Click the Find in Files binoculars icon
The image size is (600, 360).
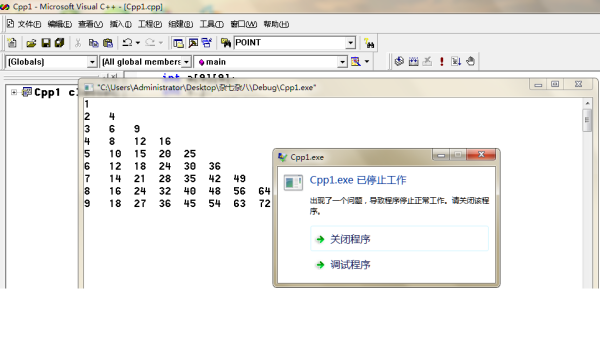point(226,43)
